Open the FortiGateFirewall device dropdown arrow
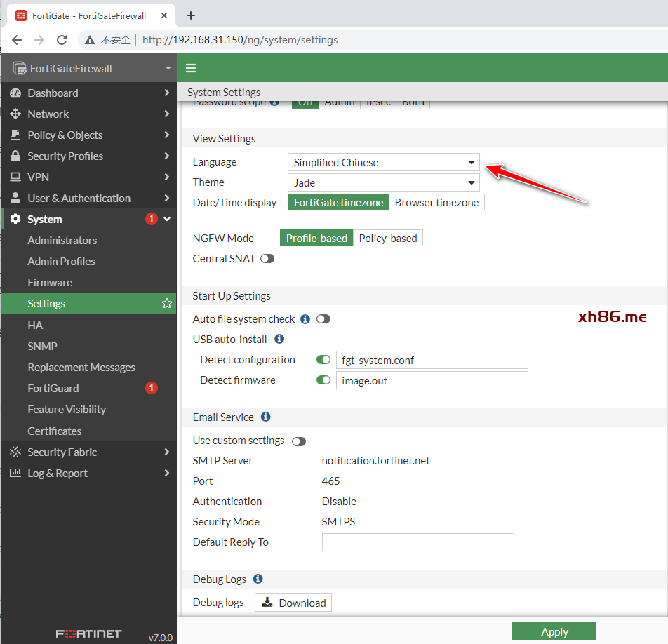The image size is (668, 644). (x=168, y=68)
